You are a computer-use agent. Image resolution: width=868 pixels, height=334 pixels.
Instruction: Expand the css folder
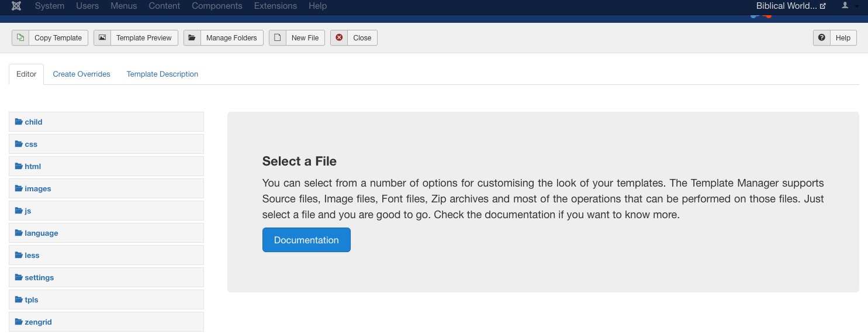(x=106, y=144)
